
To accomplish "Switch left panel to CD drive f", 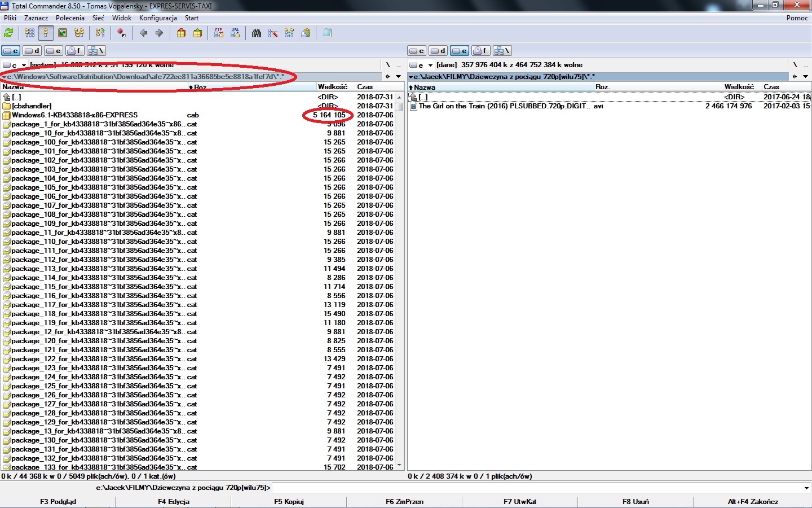I will click(x=74, y=51).
